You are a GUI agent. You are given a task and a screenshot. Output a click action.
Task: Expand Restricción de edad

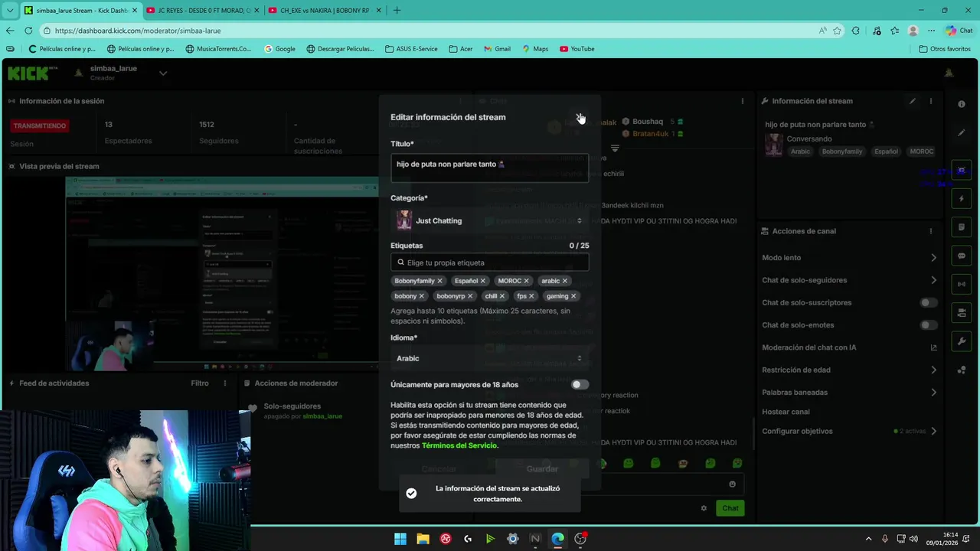933,370
